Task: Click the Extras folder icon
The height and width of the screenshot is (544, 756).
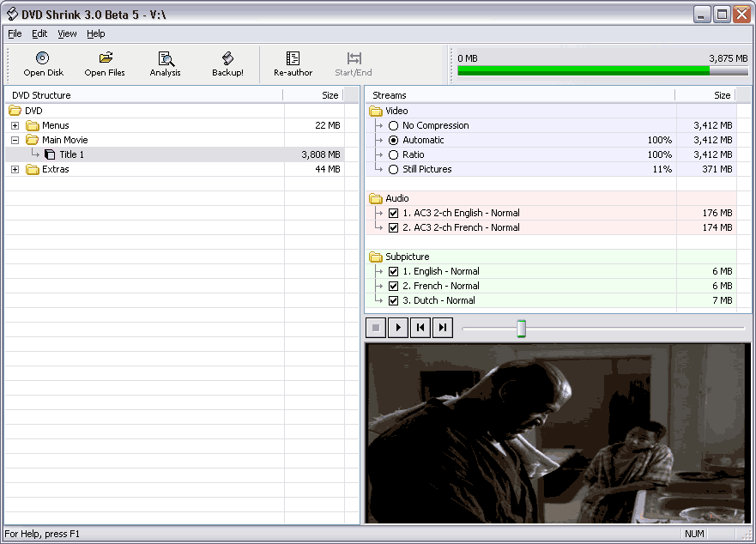Action: pyautogui.click(x=33, y=169)
